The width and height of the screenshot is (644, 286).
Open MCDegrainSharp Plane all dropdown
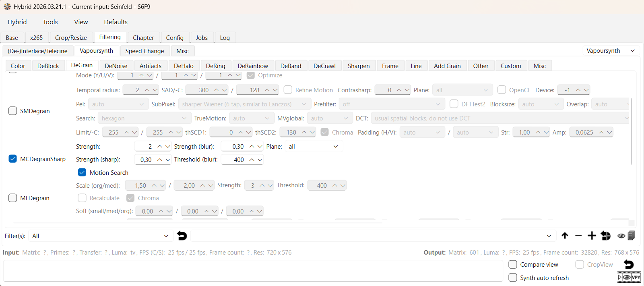click(314, 147)
